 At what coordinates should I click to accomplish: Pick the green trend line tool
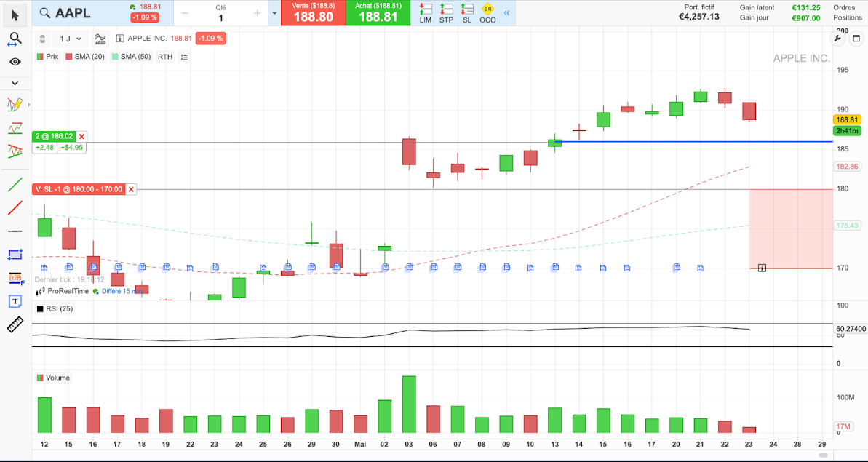[15, 185]
